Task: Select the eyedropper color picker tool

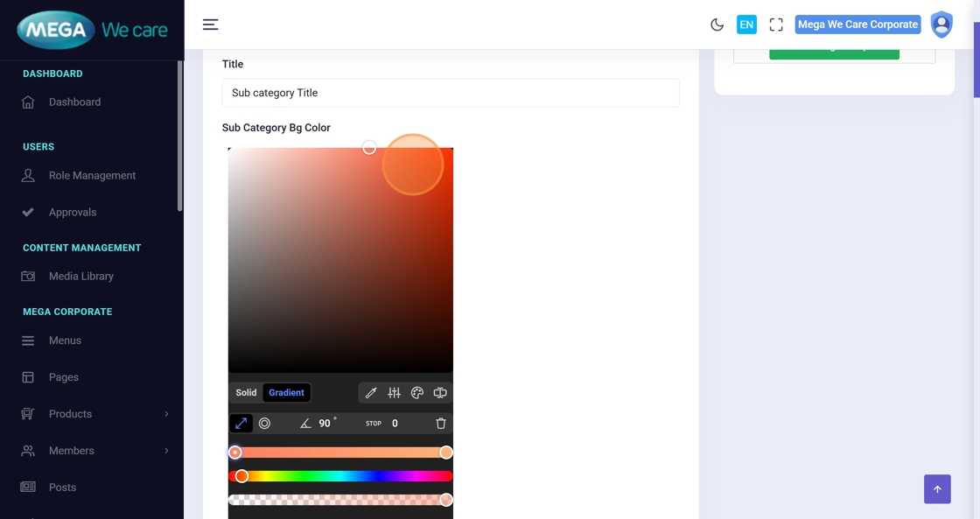Action: click(371, 393)
